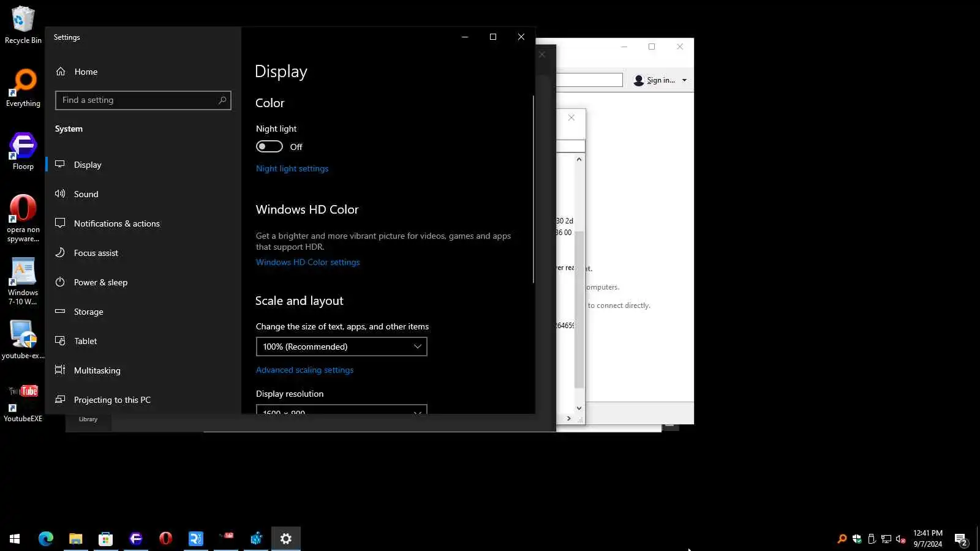Select the Everything desktop shortcut

(x=23, y=88)
